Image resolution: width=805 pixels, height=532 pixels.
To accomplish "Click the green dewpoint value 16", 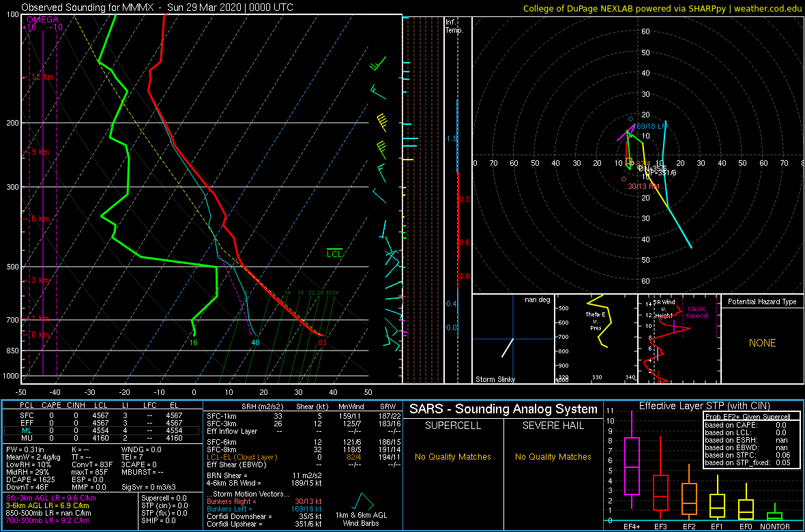I will click(x=194, y=342).
